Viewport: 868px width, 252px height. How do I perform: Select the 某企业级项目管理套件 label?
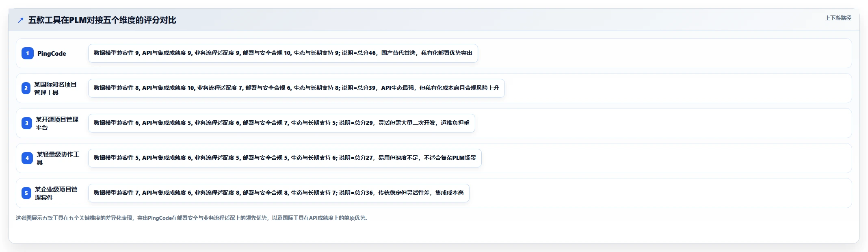pos(56,193)
